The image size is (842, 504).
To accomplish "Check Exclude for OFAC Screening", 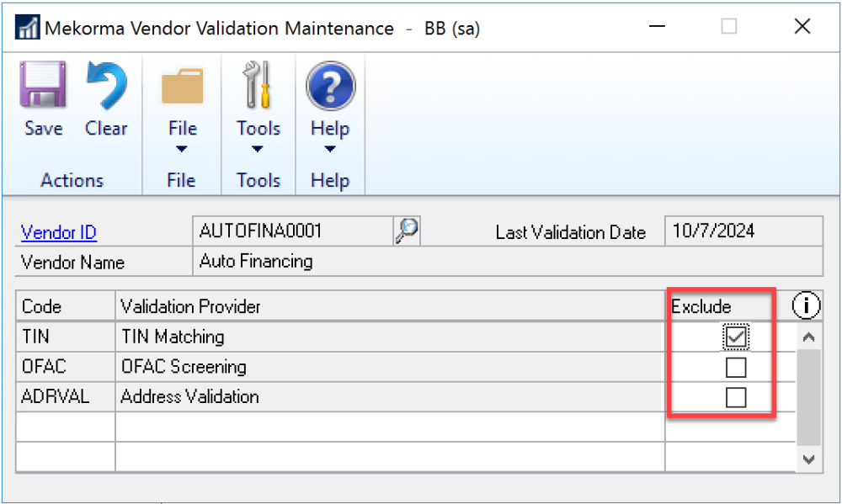I will coord(736,368).
